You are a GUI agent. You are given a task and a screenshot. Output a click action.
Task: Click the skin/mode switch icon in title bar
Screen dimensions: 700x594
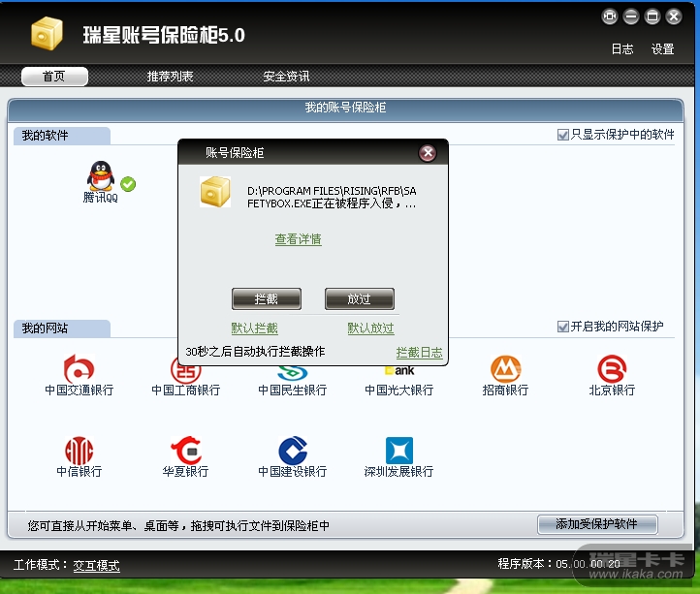610,17
